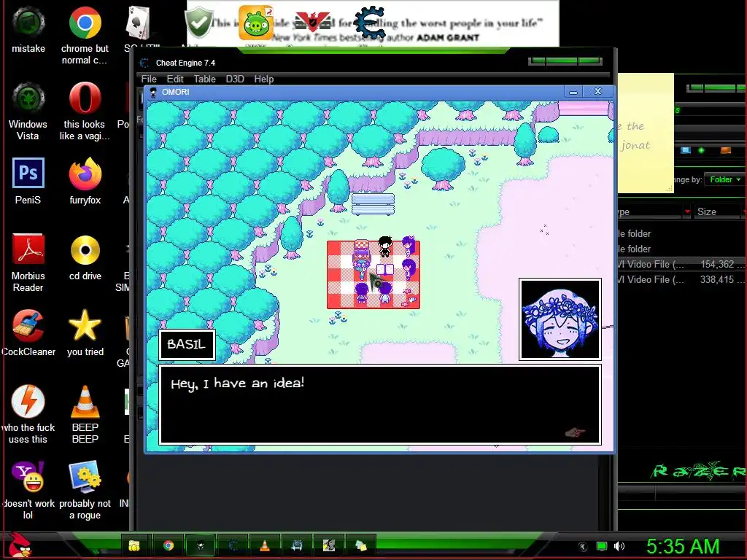Open the 'mistake' desktop icon
Viewport: 747px width, 560px height.
tap(28, 29)
